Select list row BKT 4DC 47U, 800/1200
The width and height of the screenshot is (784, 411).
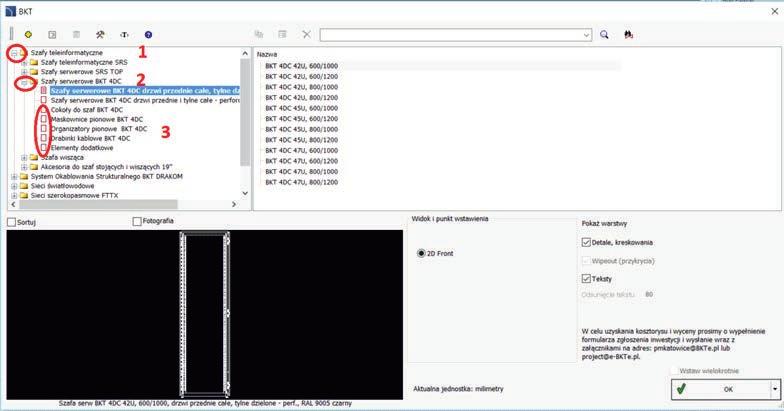click(302, 182)
